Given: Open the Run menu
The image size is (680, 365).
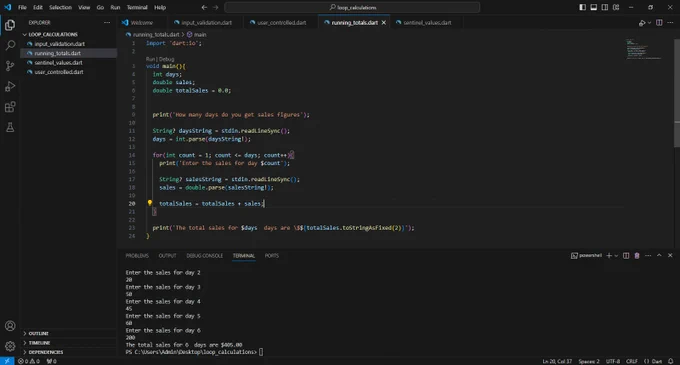Looking at the screenshot, I should click(x=115, y=7).
